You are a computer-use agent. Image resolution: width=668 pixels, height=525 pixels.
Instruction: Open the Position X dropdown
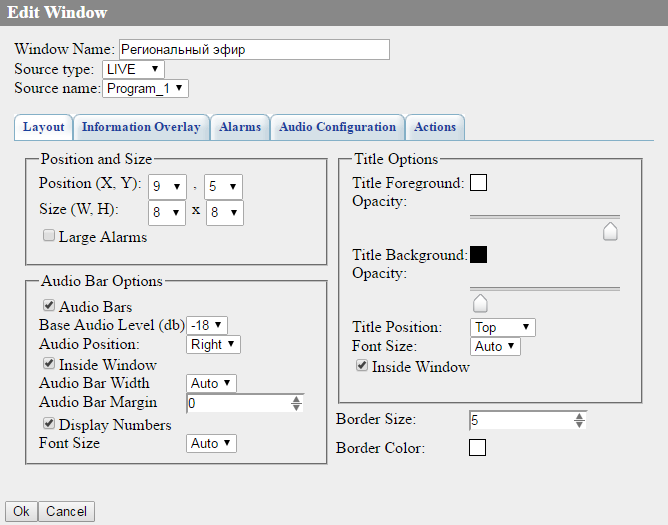[x=167, y=187]
